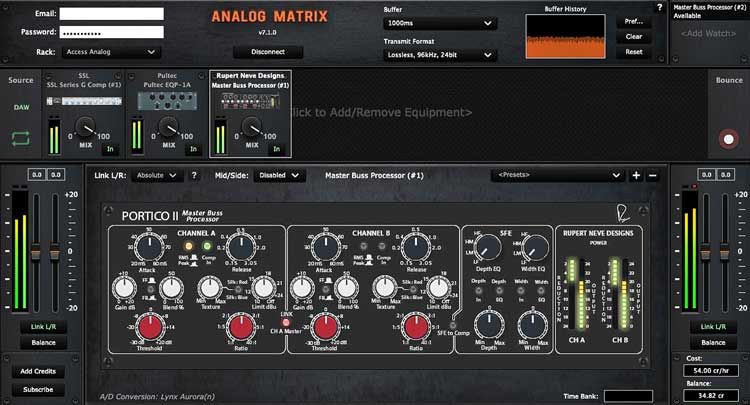Image resolution: width=750 pixels, height=405 pixels.
Task: Toggle Channel A FF/FB switch
Action: click(x=151, y=289)
